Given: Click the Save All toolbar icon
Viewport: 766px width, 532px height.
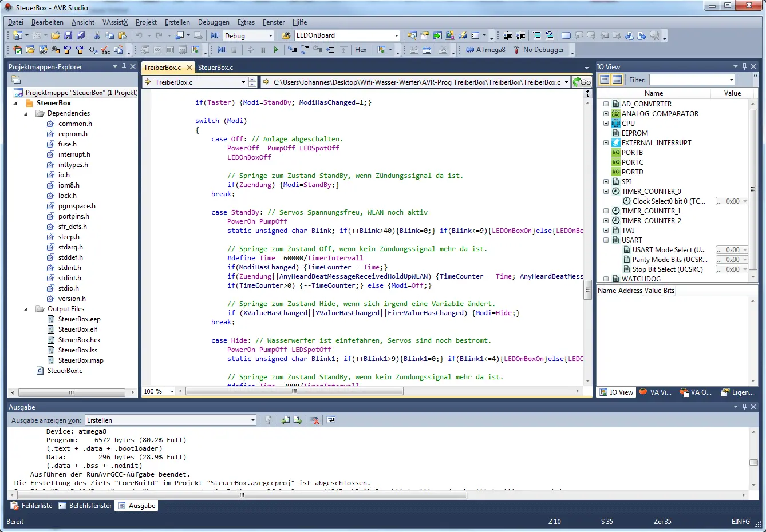Looking at the screenshot, I should pyautogui.click(x=81, y=35).
